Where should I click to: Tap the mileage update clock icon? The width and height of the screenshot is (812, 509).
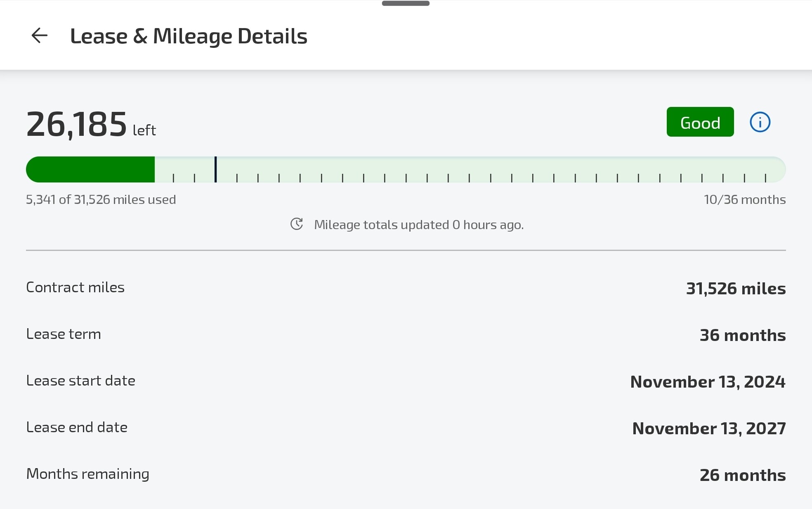(297, 224)
